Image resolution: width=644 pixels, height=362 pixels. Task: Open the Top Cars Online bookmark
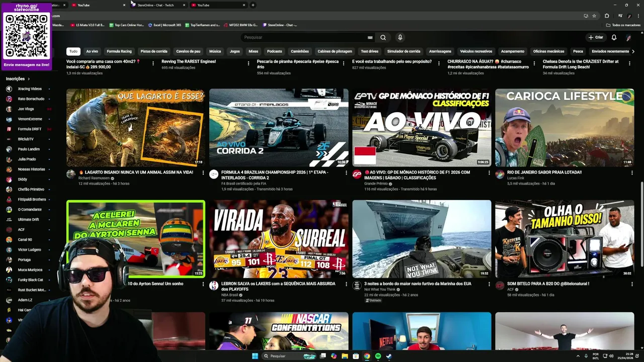pos(126,25)
